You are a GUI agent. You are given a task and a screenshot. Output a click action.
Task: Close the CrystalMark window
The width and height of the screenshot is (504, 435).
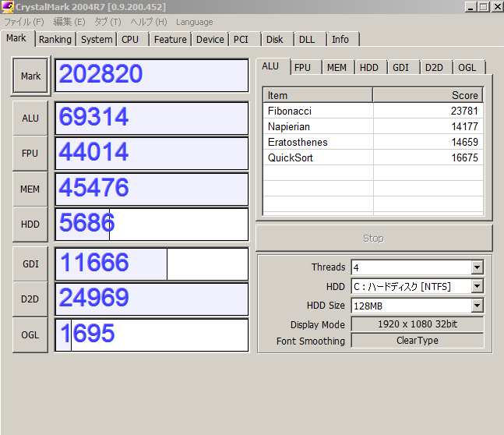click(497, 7)
